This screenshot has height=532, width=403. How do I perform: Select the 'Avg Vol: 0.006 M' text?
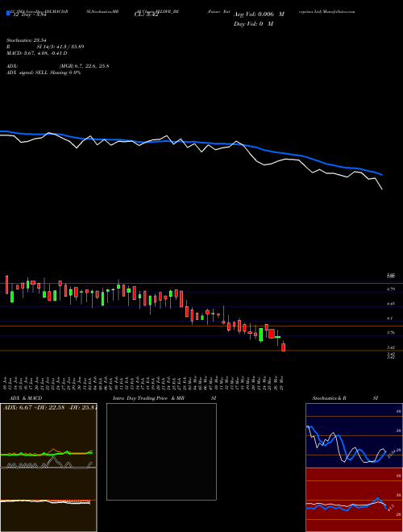259,15
